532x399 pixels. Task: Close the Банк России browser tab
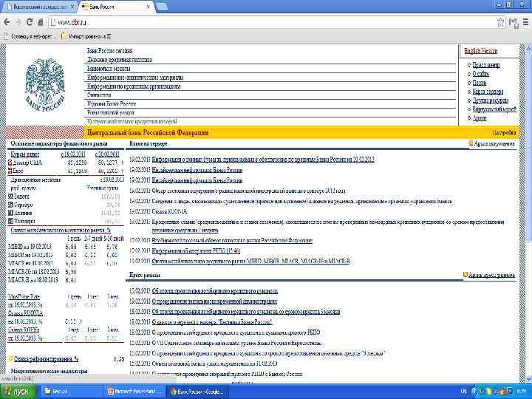point(149,7)
